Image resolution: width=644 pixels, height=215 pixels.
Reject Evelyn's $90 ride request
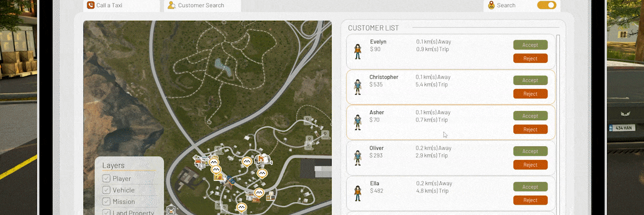pyautogui.click(x=530, y=58)
